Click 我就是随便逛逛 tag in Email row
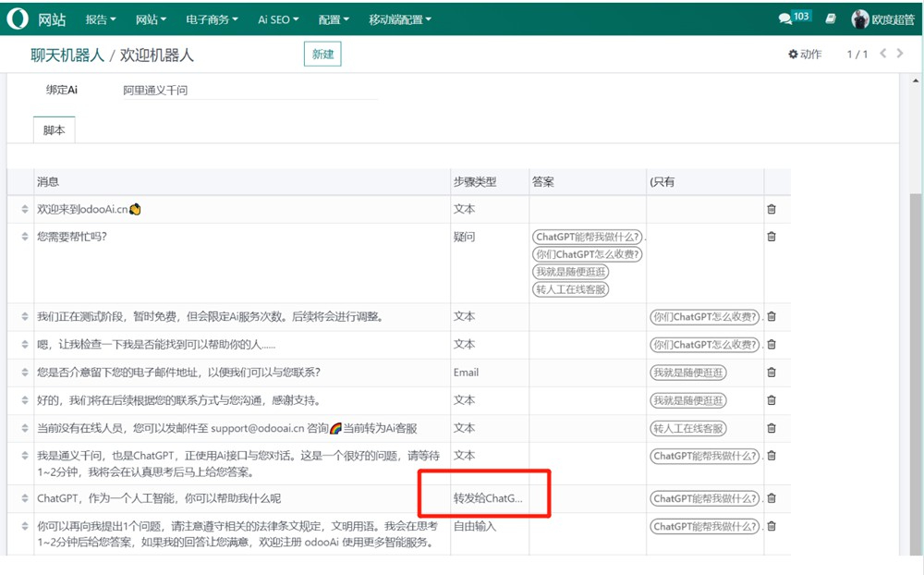This screenshot has height=575, width=924. (x=688, y=373)
